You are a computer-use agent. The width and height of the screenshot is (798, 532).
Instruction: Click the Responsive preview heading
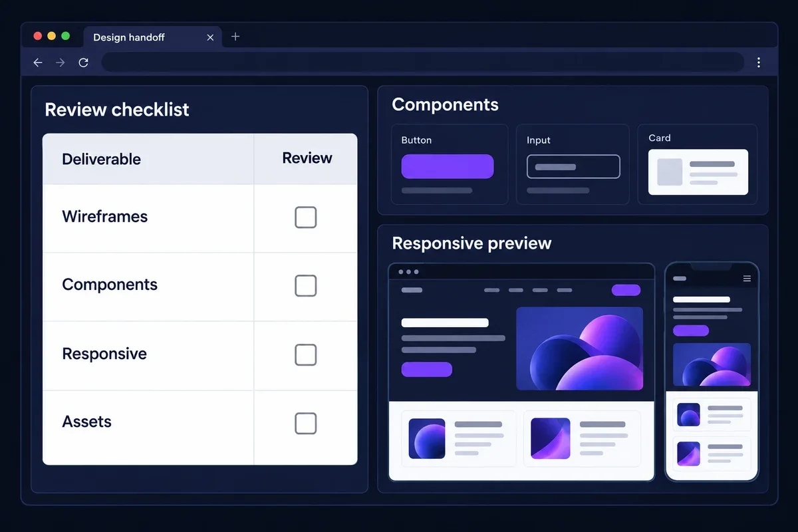(471, 243)
